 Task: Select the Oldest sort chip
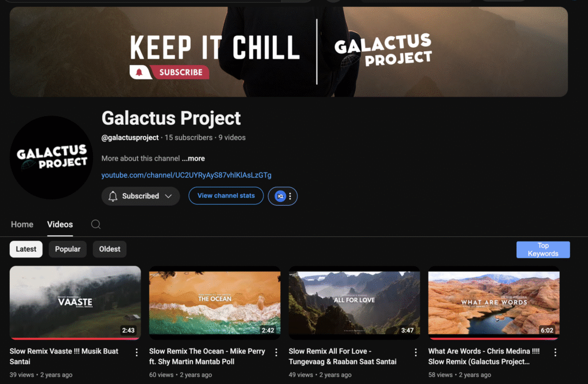110,249
